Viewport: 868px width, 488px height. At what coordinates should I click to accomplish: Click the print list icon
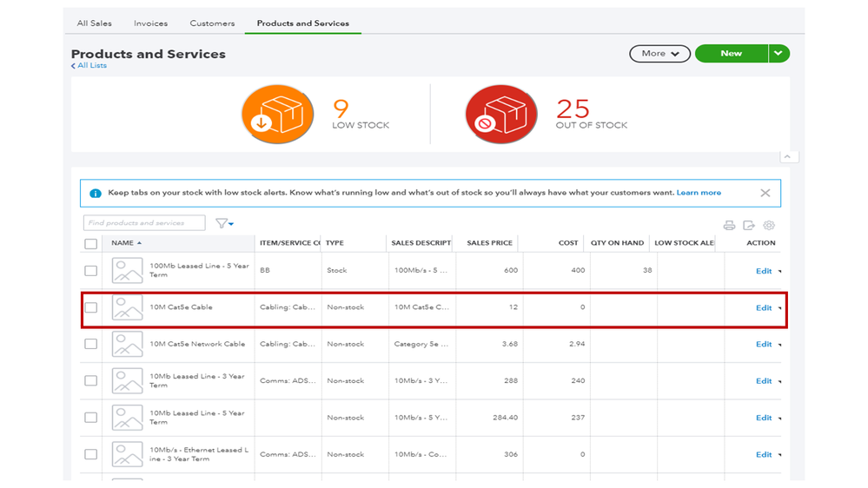click(x=729, y=226)
